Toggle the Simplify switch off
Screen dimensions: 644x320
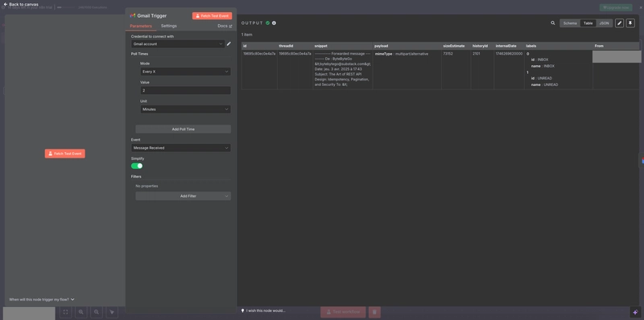pyautogui.click(x=137, y=166)
